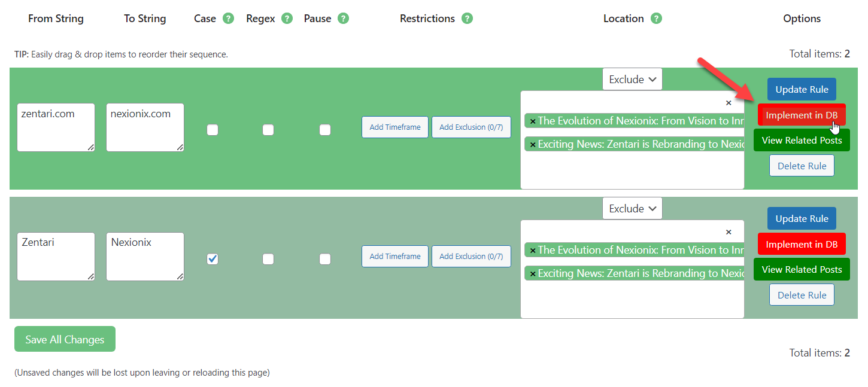Open the Pause help question-mark icon
Viewport: 868px width, 387px height.
(343, 19)
